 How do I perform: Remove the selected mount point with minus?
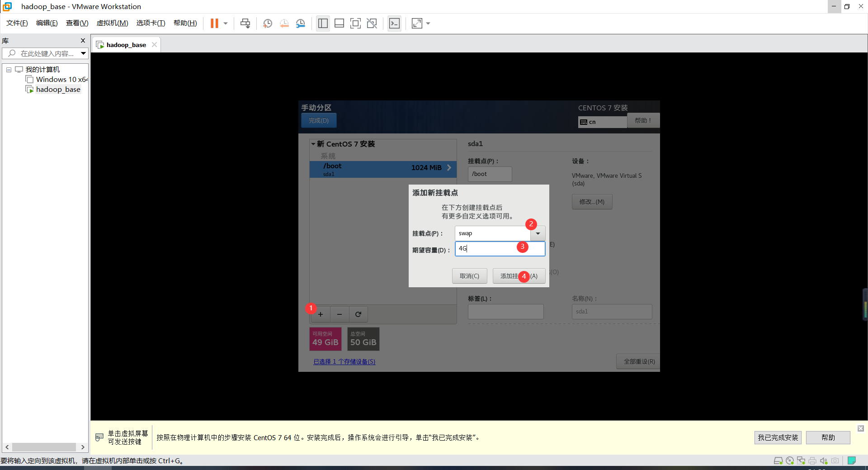(340, 314)
